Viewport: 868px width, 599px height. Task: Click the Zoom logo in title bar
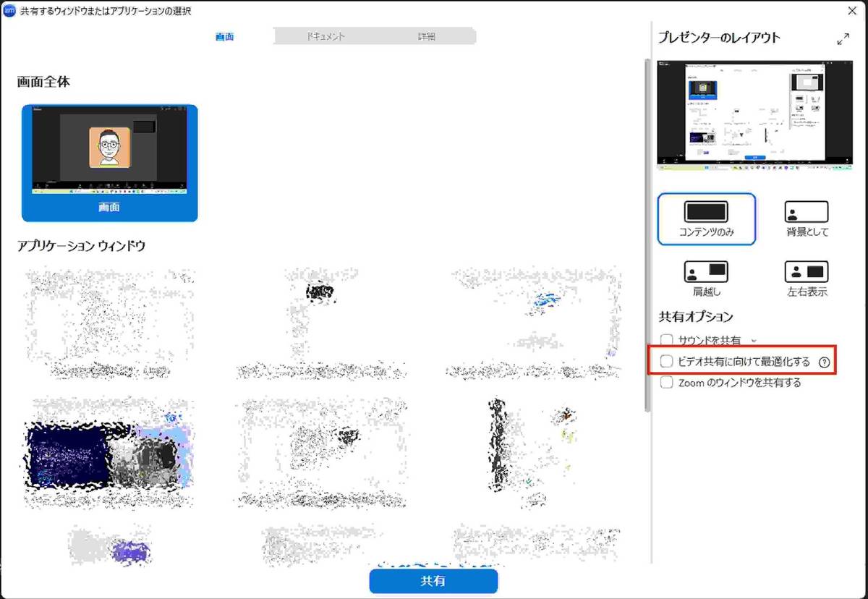pos(9,12)
